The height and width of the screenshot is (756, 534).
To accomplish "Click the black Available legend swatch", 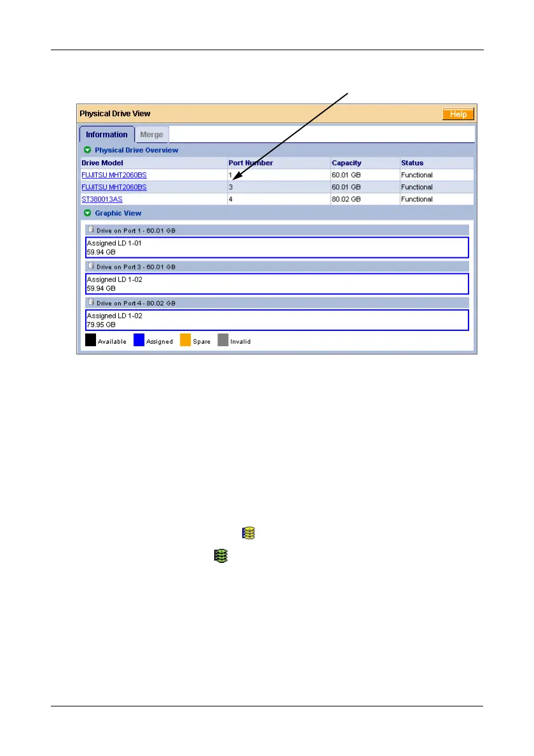I will [x=91, y=340].
